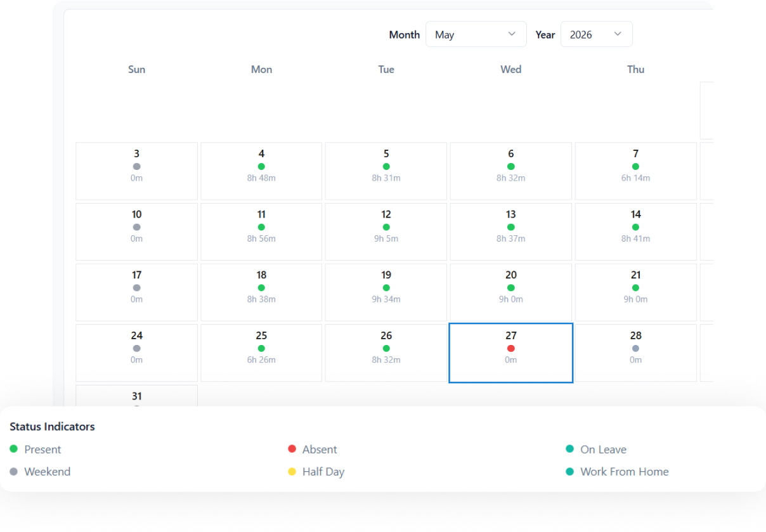
Task: Click the teal On Leave legend dot
Action: click(x=569, y=449)
